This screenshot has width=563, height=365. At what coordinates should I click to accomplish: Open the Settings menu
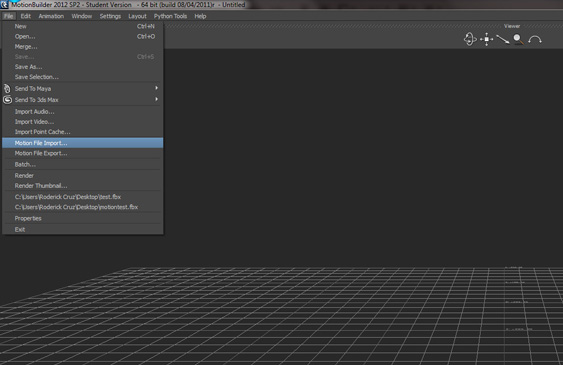[x=110, y=16]
